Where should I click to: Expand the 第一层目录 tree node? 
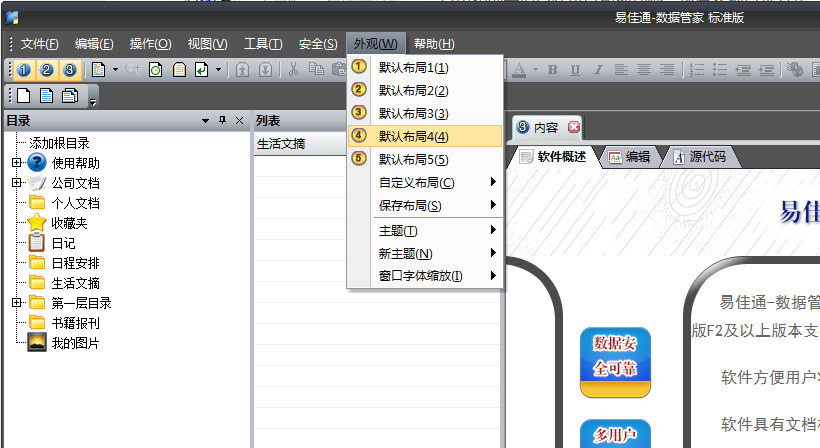tap(16, 303)
